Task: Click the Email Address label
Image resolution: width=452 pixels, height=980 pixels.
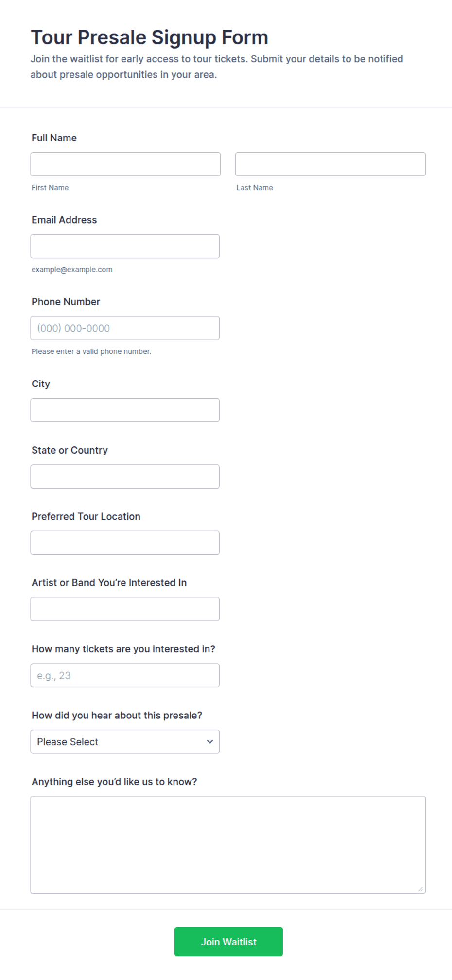Action: 64,220
